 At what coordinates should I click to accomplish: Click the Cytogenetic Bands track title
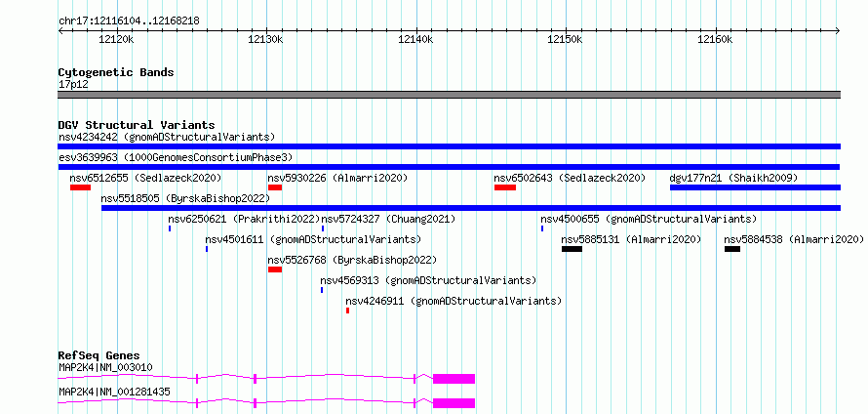(x=116, y=72)
